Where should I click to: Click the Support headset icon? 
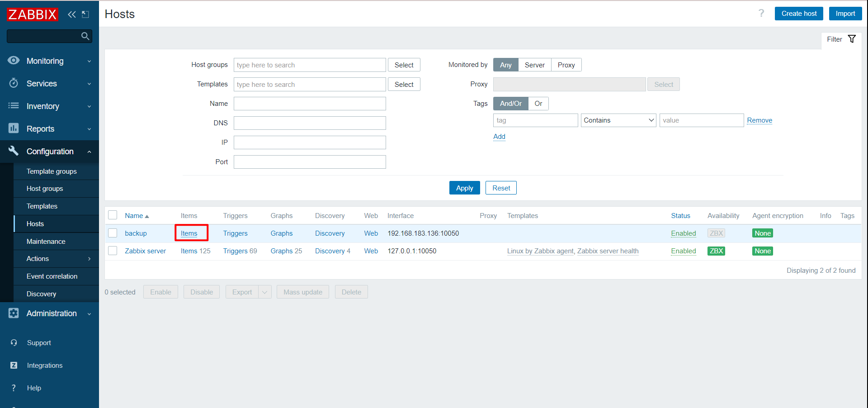click(x=14, y=343)
